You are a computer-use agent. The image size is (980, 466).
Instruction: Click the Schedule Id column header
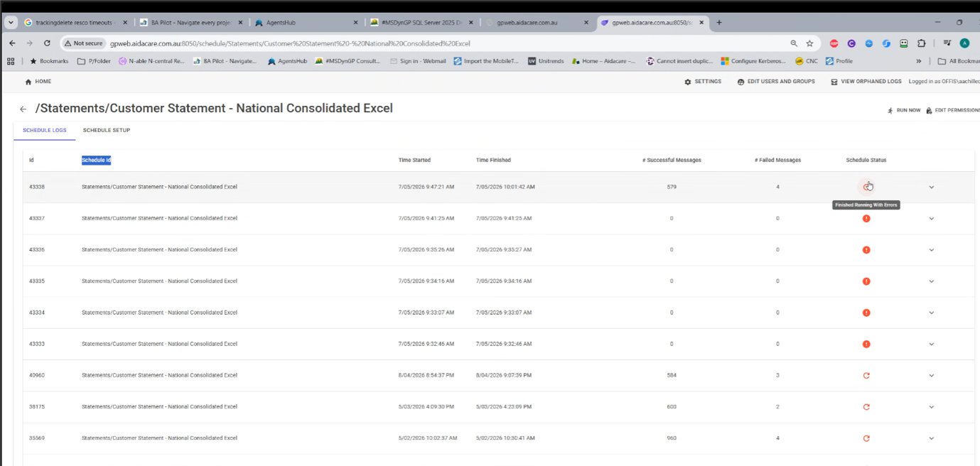(x=96, y=160)
